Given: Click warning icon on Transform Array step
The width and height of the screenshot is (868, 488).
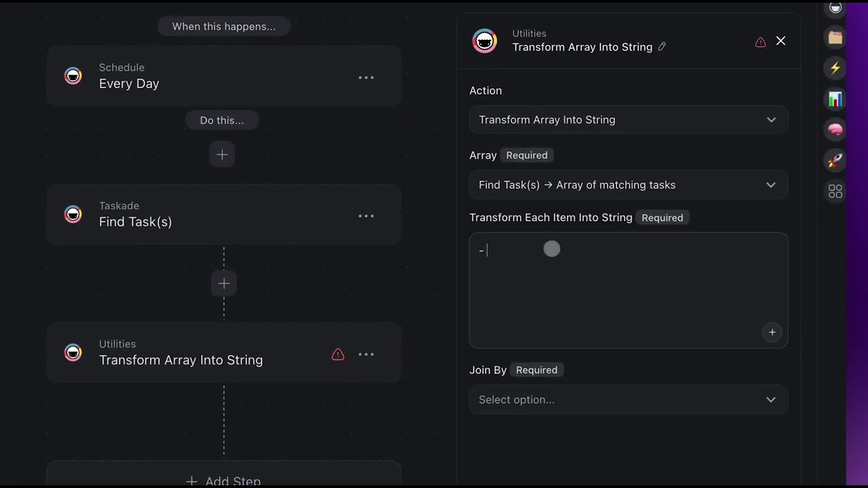Looking at the screenshot, I should point(338,354).
